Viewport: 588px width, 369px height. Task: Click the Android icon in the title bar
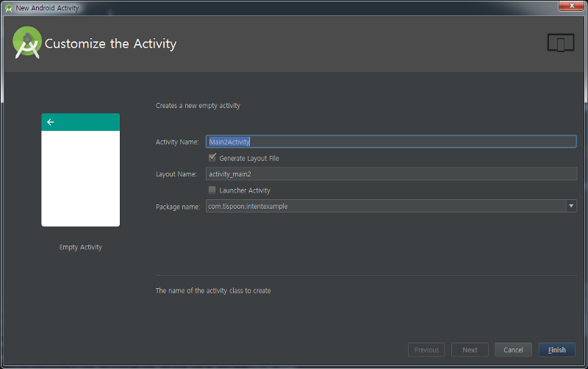[x=9, y=8]
